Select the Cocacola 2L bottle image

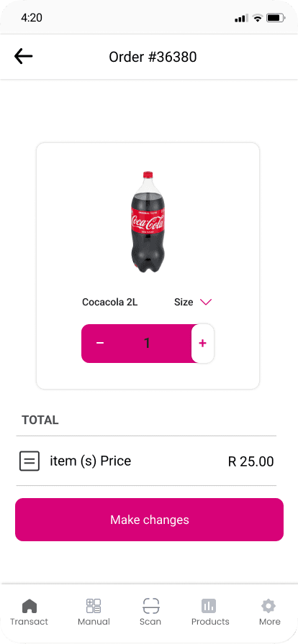148,222
